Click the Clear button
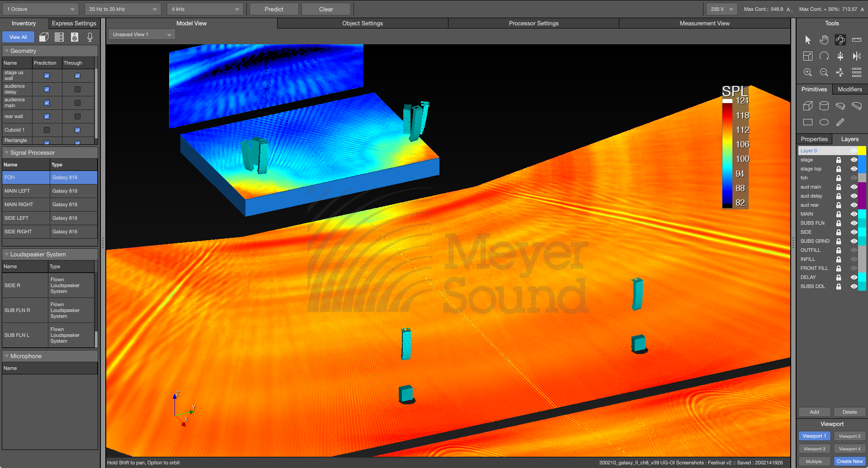Screen dimensions: 868x468 (x=326, y=9)
